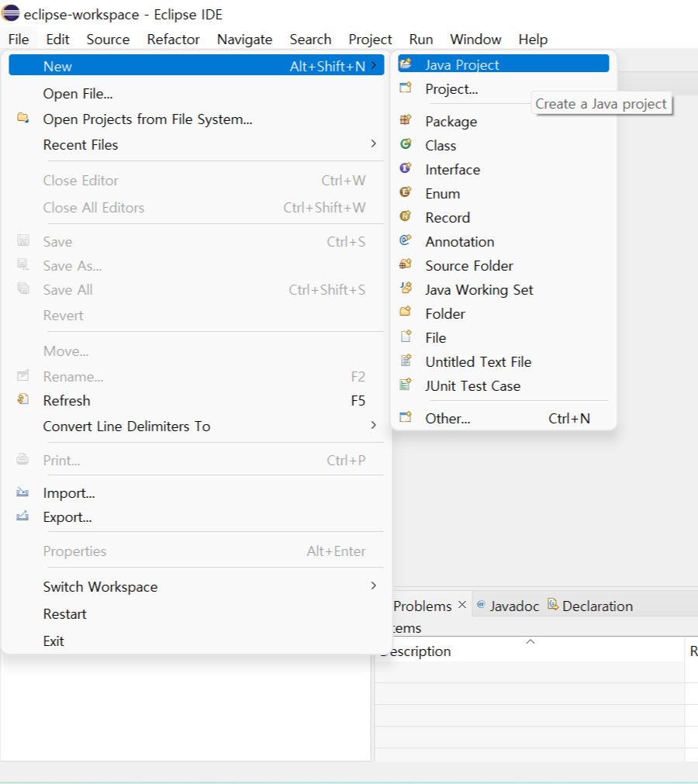This screenshot has width=698, height=784.
Task: Choose Untitled Text File label
Action: click(x=478, y=362)
